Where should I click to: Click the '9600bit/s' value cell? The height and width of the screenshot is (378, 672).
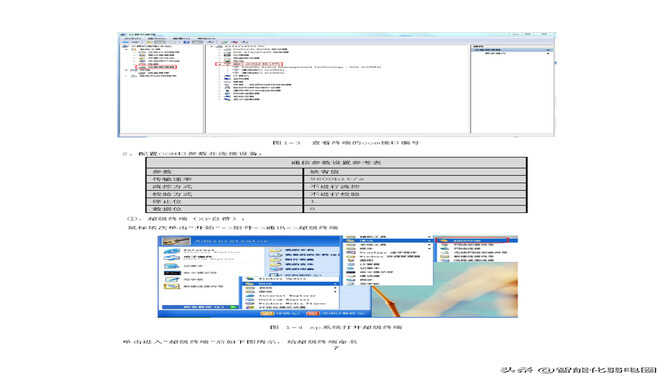coord(415,179)
